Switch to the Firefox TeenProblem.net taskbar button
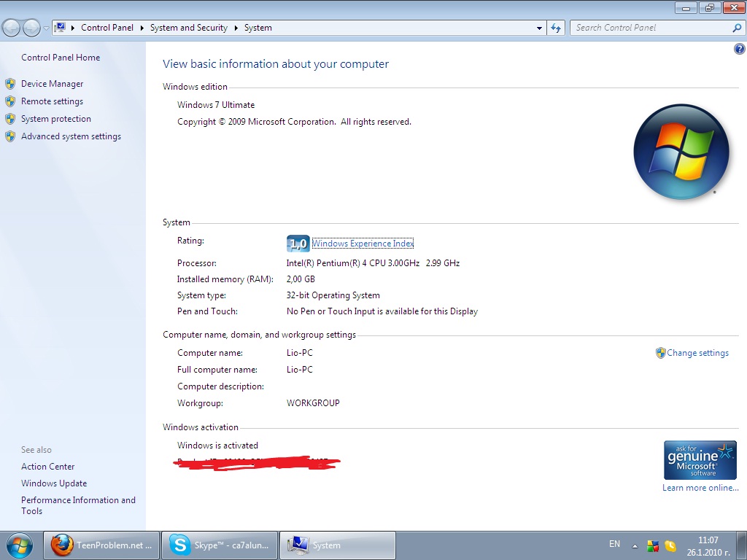This screenshot has height=560, width=747. (101, 545)
